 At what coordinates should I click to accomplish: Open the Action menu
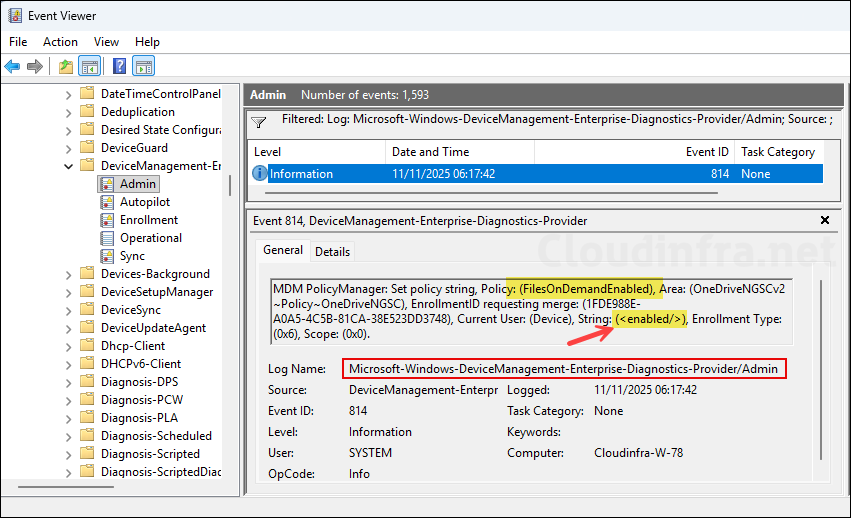(x=60, y=42)
